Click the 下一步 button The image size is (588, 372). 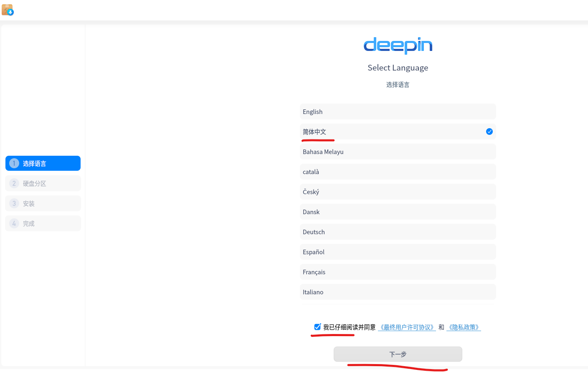(x=398, y=354)
